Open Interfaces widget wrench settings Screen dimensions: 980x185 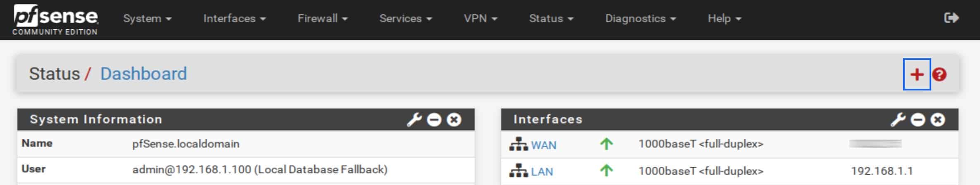pos(898,120)
